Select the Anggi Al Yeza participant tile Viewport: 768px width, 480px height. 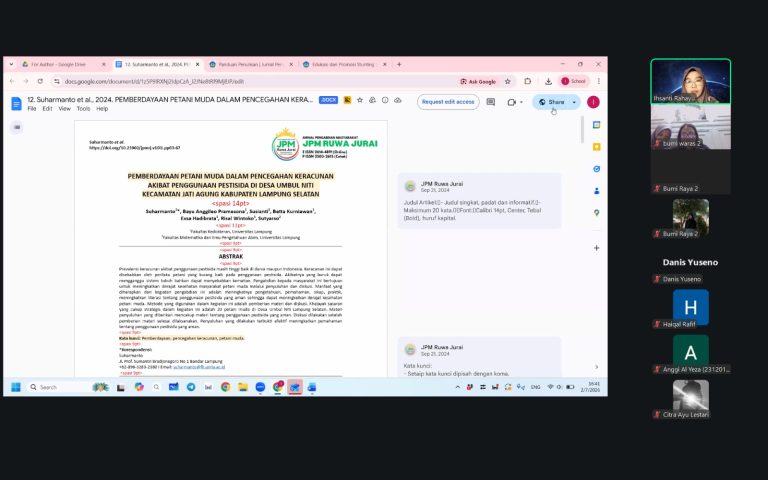pyautogui.click(x=691, y=354)
